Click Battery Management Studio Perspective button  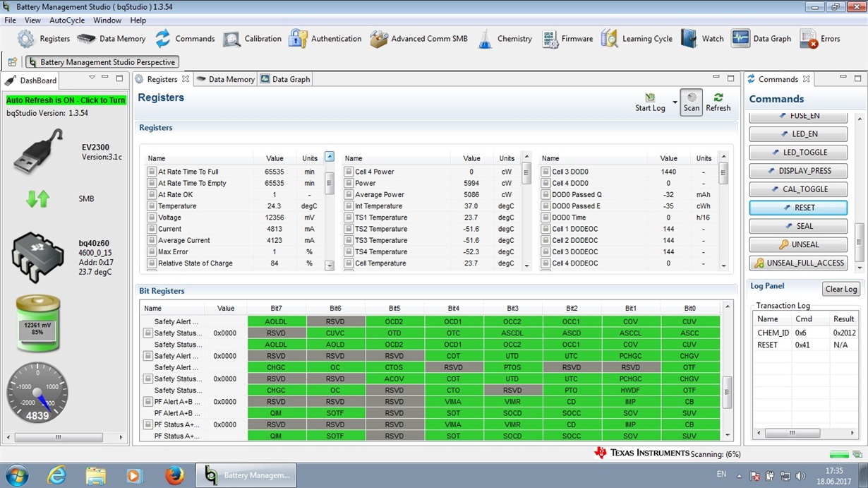102,62
